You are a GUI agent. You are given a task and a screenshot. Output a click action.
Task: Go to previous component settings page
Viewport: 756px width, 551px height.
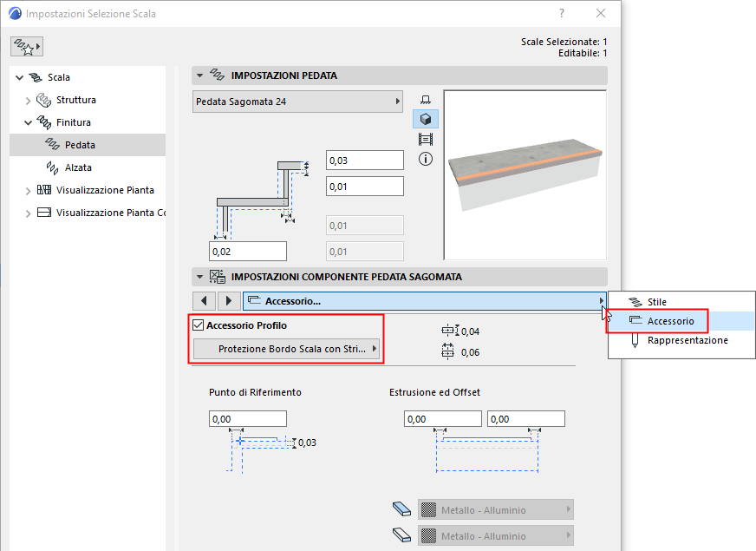[204, 301]
